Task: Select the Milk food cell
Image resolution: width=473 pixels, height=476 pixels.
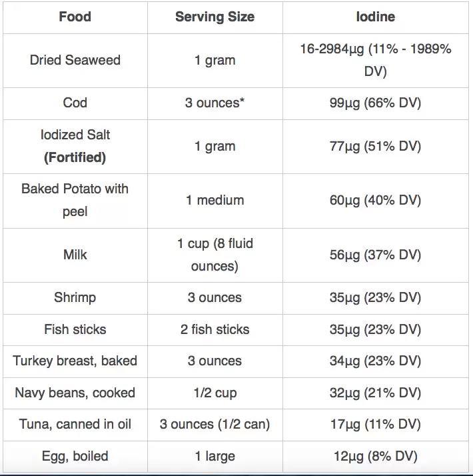Action: coord(75,255)
